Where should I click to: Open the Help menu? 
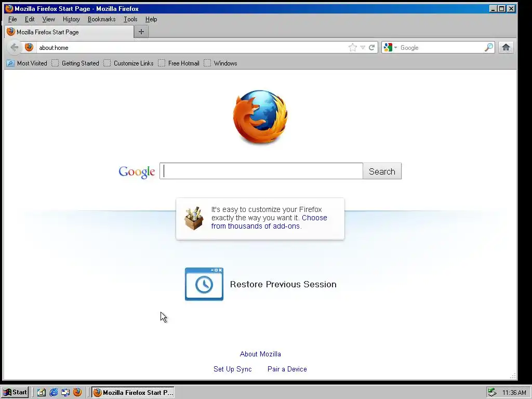coord(151,19)
